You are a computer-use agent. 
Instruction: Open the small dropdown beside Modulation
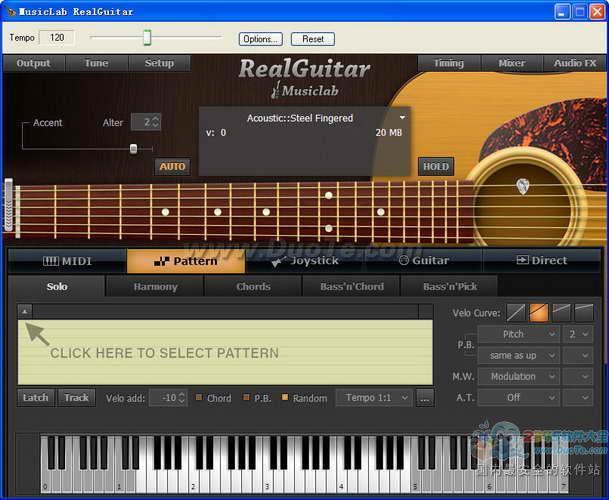[x=578, y=376]
